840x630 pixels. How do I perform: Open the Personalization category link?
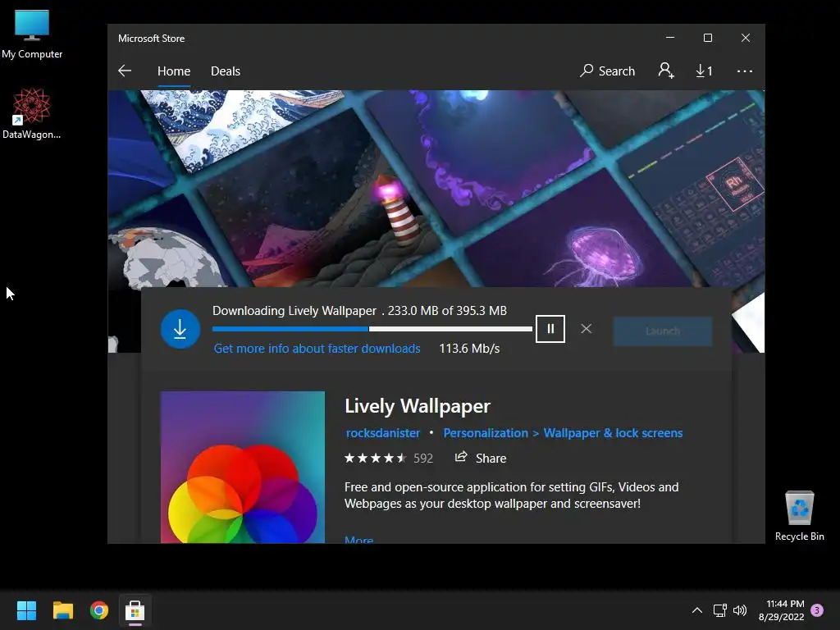click(486, 433)
